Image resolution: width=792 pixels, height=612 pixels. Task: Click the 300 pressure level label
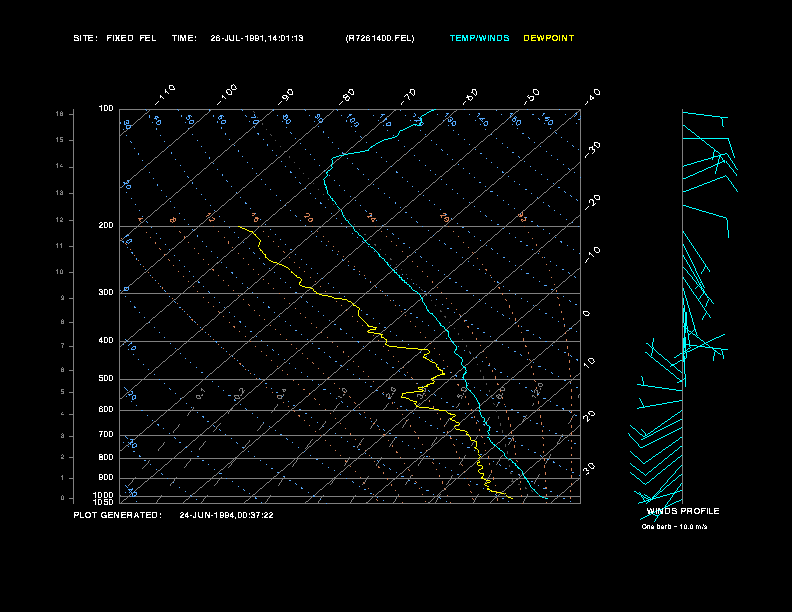[x=106, y=292]
